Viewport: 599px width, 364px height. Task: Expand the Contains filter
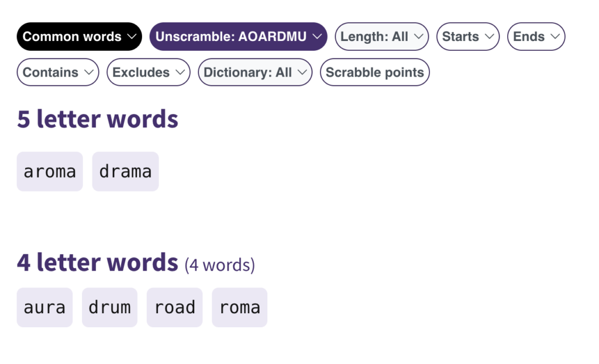[57, 72]
